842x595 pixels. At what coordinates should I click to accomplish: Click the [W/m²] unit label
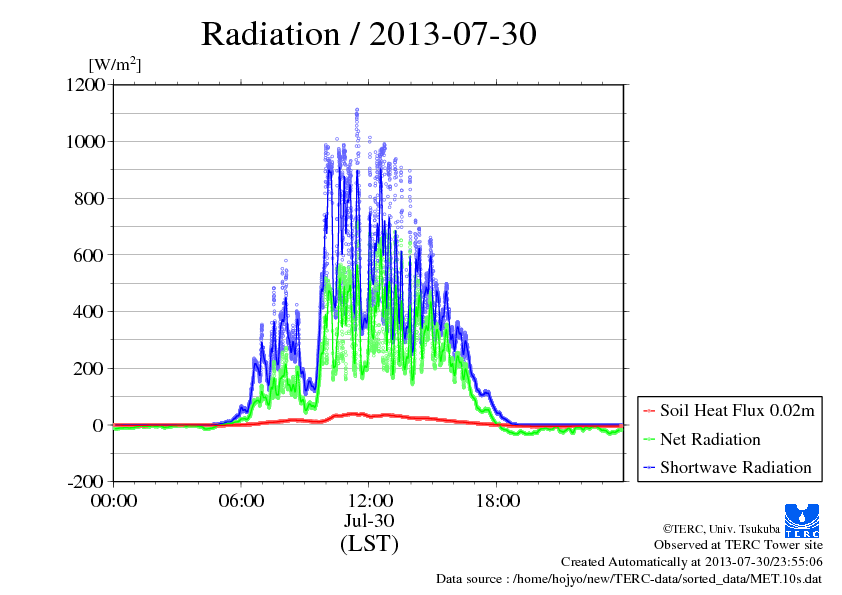tap(115, 65)
